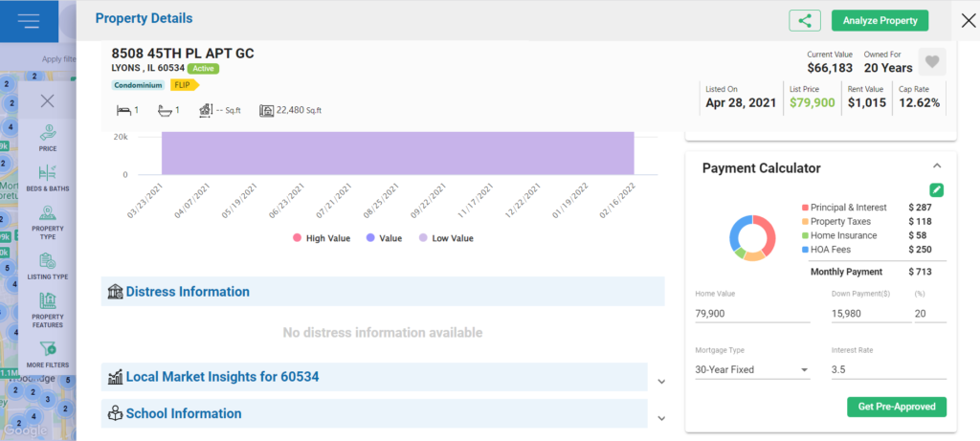Screen dimensions: 980x441
Task: Click the Analyze Property button
Action: (880, 21)
